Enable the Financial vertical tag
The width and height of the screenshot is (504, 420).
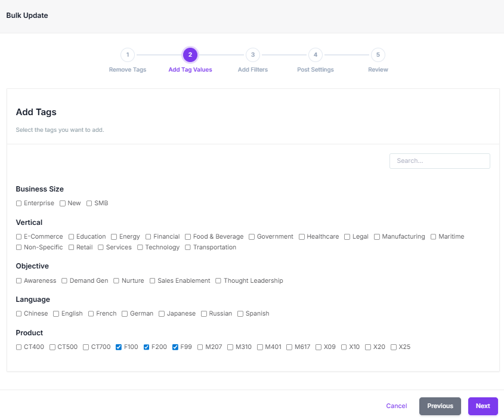tap(148, 237)
